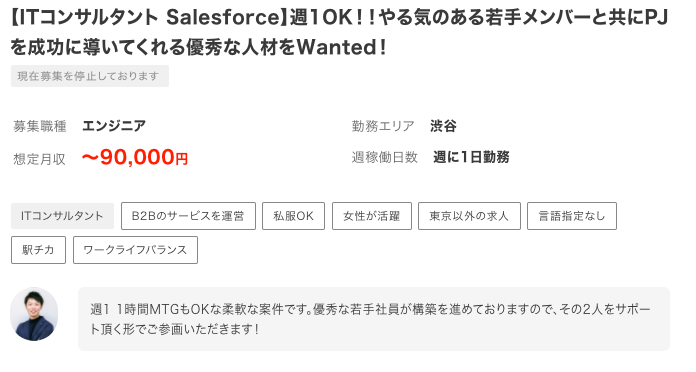This screenshot has height=372, width=696.
Task: Click the 渋谷 work area value
Action: point(443,126)
